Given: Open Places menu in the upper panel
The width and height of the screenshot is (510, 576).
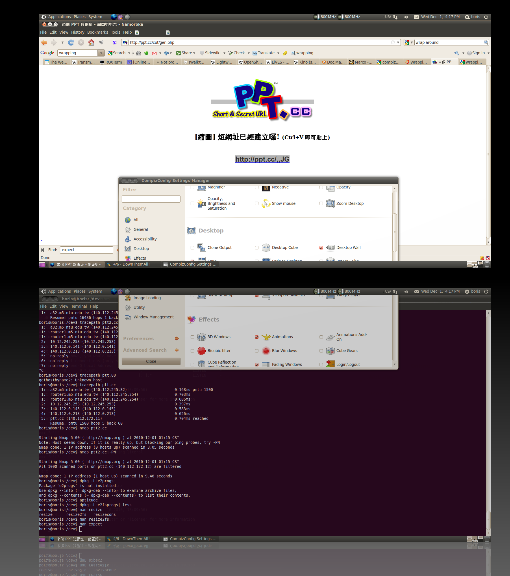Looking at the screenshot, I should tap(79, 17).
